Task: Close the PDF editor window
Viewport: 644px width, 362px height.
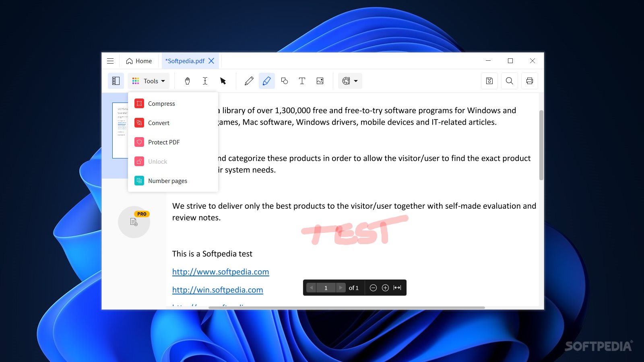Action: tap(533, 61)
